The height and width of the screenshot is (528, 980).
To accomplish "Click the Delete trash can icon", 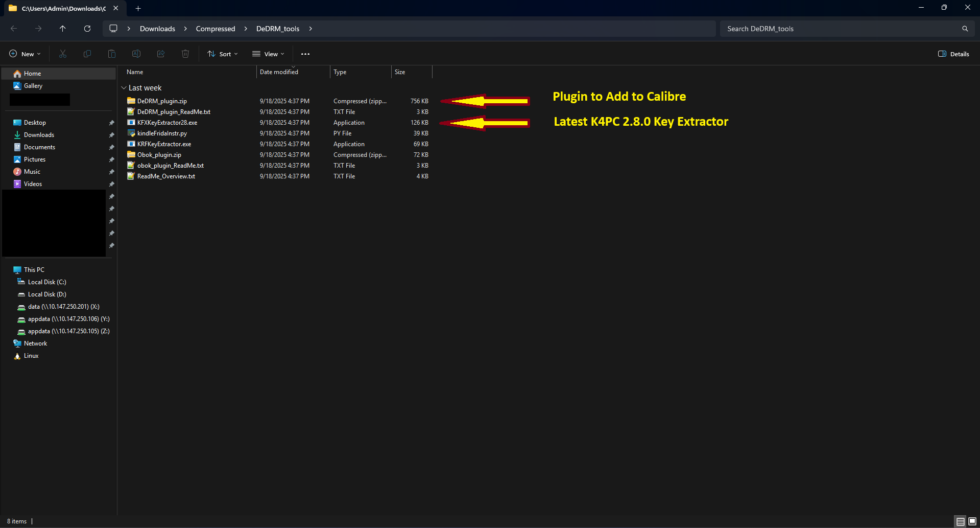I will (185, 54).
